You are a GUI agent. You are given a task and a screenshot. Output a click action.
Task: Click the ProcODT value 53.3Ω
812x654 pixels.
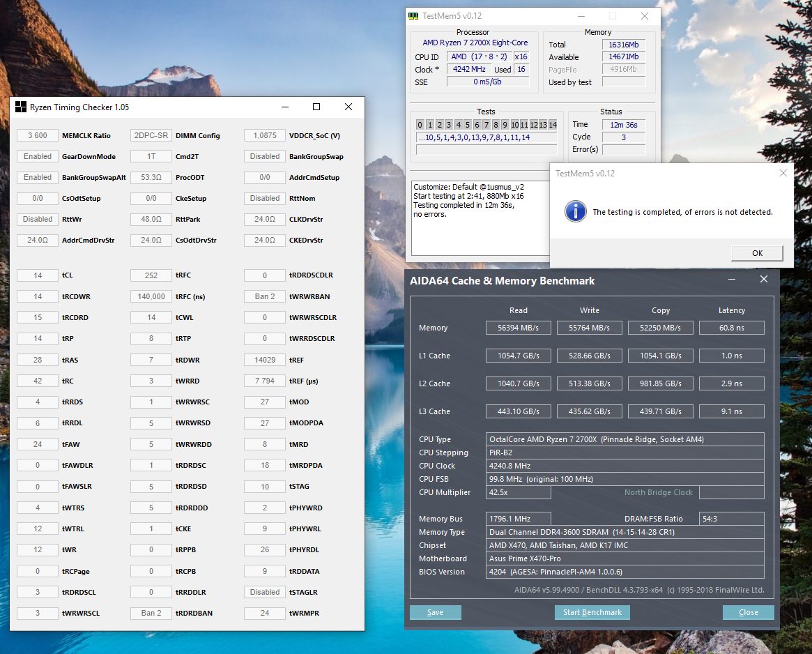[x=151, y=177]
